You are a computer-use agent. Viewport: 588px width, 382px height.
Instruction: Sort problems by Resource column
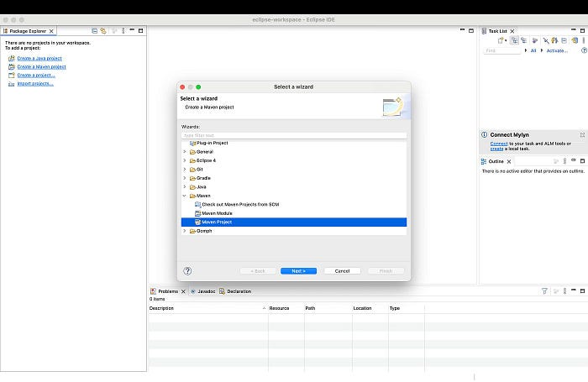tap(286, 308)
